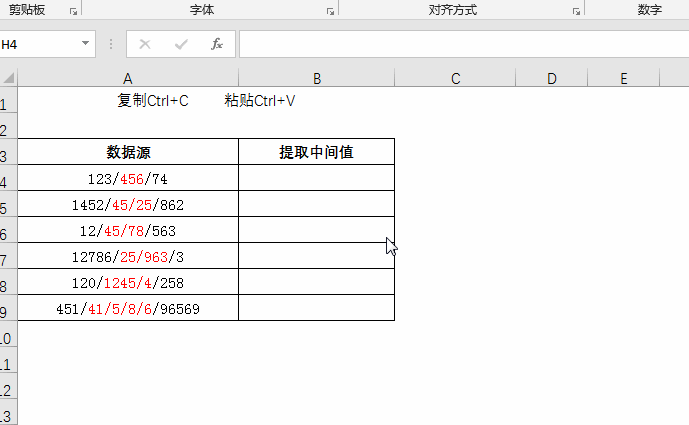Select empty result cell beside 451/41/5/8/6/96569
This screenshot has width=689, height=425.
coord(316,307)
